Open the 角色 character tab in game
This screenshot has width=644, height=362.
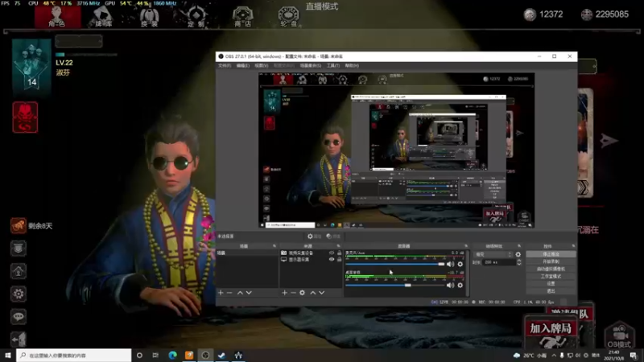(x=57, y=17)
